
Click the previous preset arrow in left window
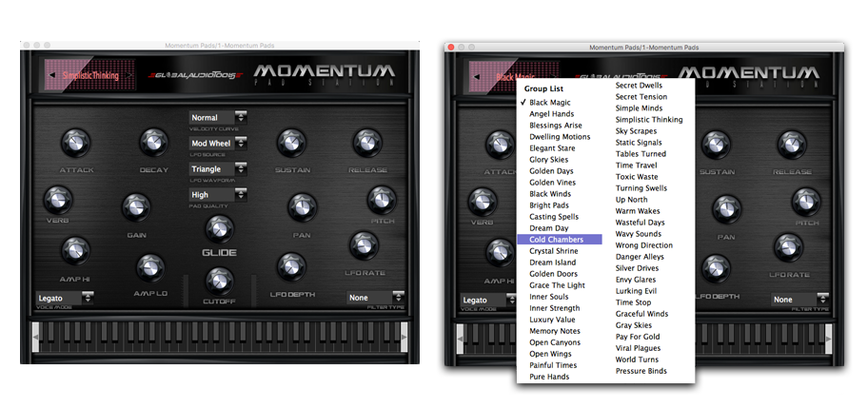pos(52,75)
